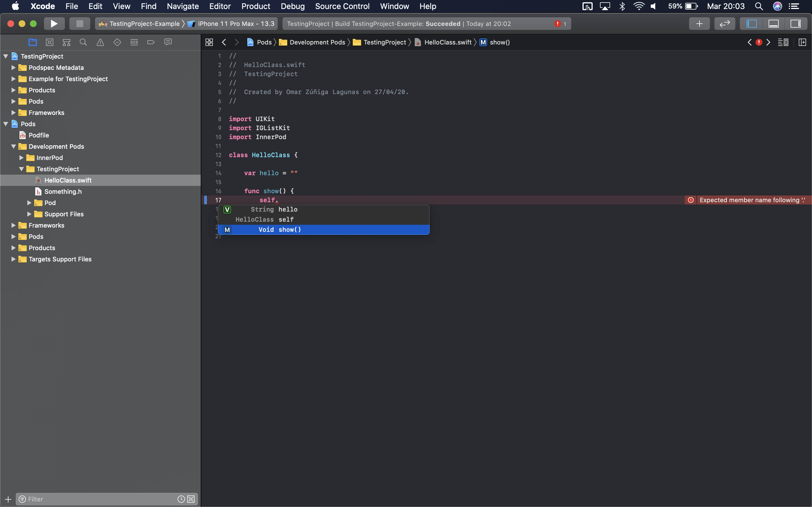Click the Library plus button

[x=699, y=24]
